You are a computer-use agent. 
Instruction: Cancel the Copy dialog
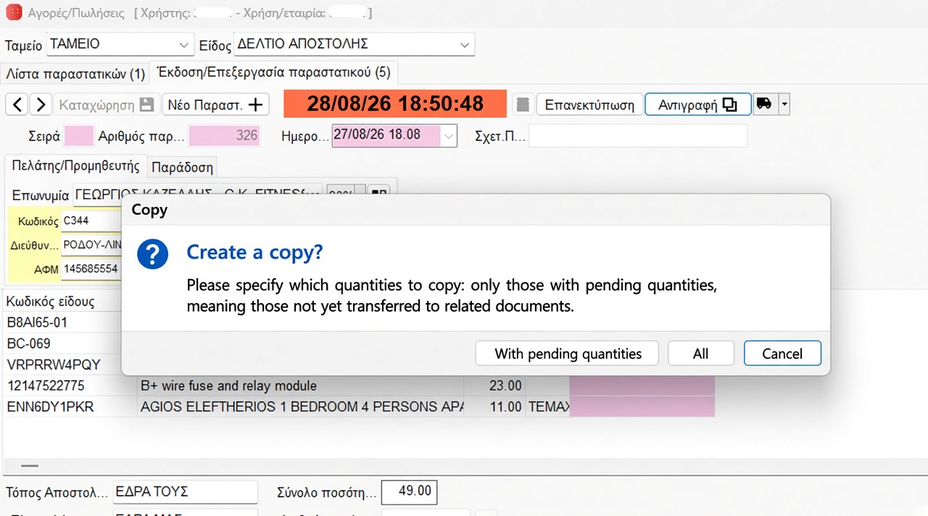pos(782,354)
